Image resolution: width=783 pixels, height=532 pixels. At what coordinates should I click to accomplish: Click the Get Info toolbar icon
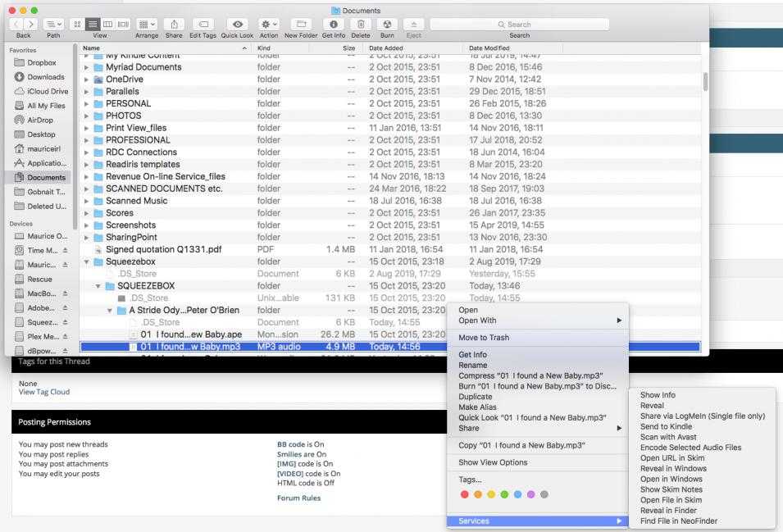coord(334,25)
